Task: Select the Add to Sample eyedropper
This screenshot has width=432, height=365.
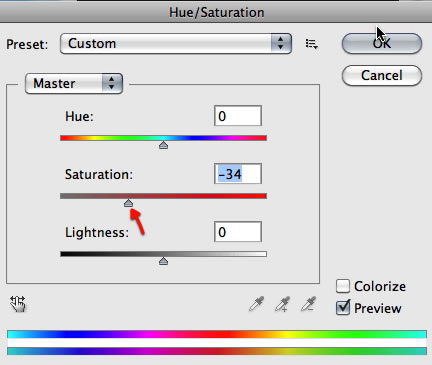Action: (x=282, y=304)
